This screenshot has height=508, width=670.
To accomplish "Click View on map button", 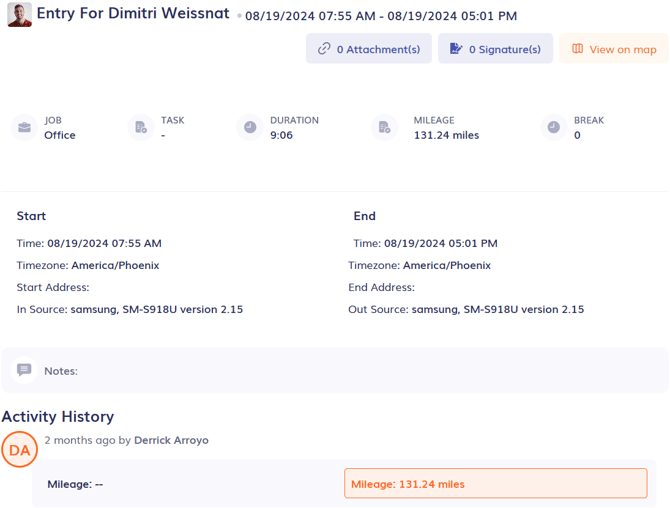I will (613, 49).
